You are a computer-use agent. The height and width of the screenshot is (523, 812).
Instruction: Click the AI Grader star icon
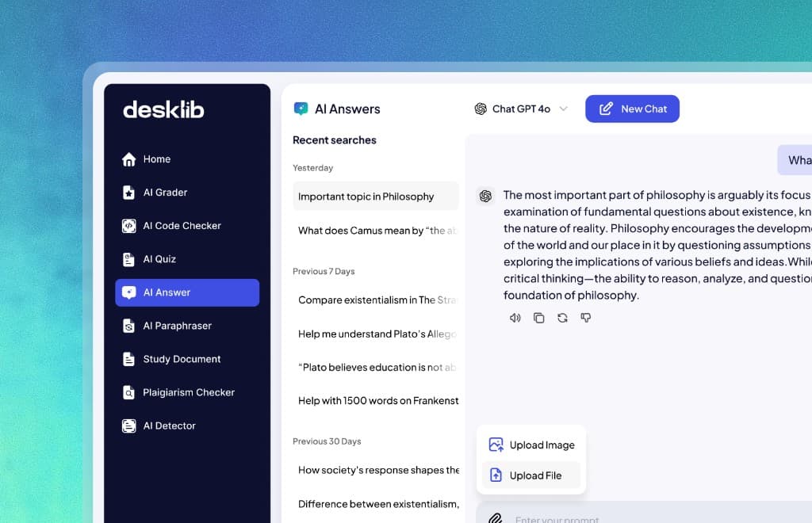pos(129,193)
